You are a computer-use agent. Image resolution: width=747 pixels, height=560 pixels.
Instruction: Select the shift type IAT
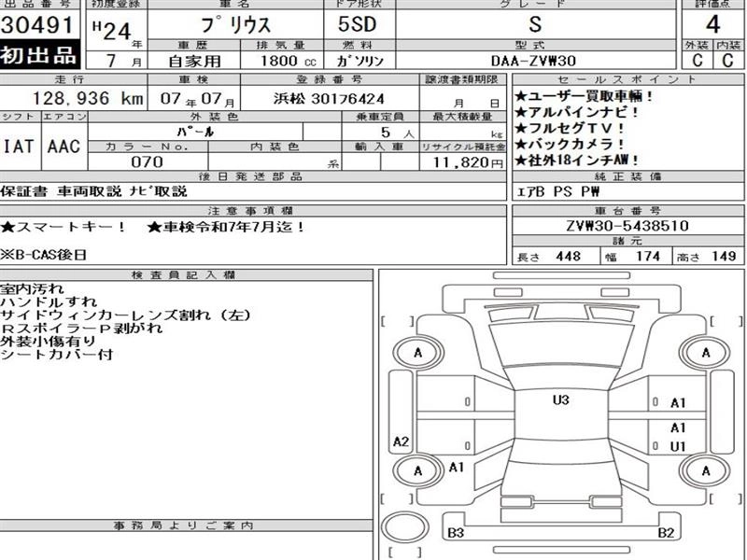(19, 147)
